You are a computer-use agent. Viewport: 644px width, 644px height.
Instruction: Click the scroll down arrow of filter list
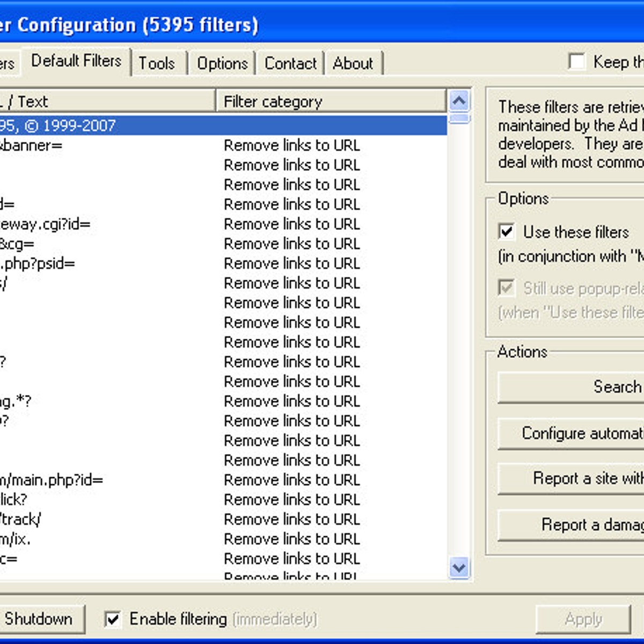click(x=459, y=567)
